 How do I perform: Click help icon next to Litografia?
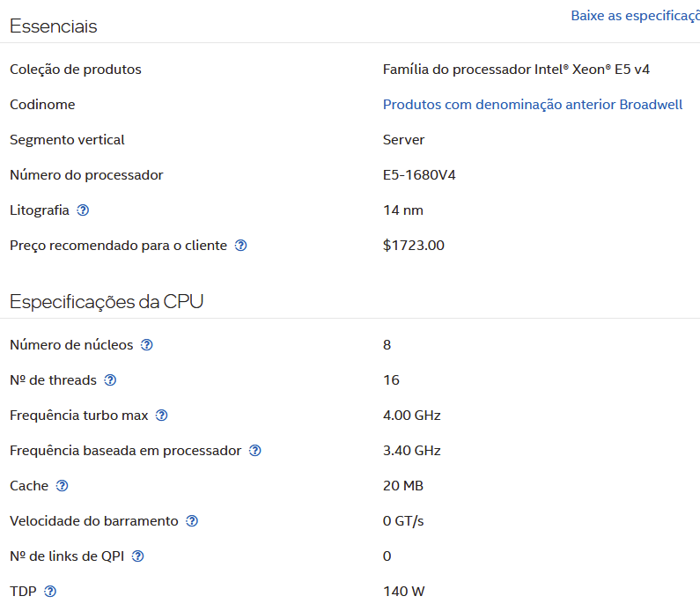click(x=83, y=210)
